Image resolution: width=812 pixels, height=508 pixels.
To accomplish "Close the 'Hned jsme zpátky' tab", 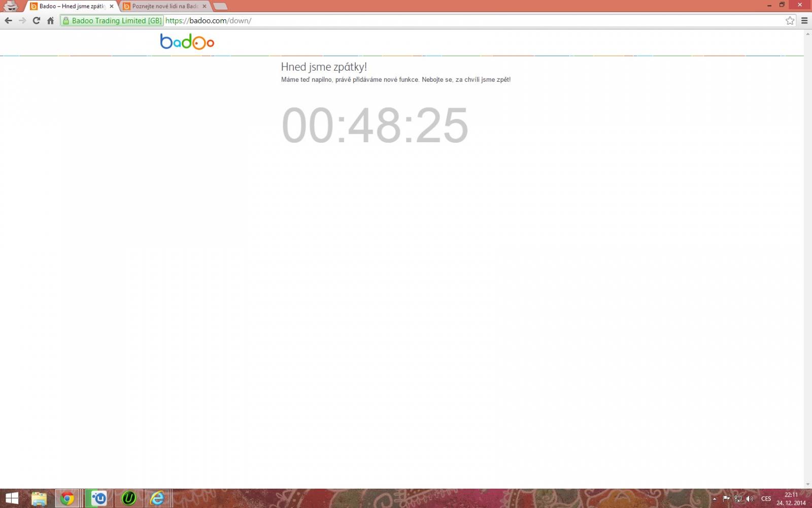I will [x=112, y=7].
